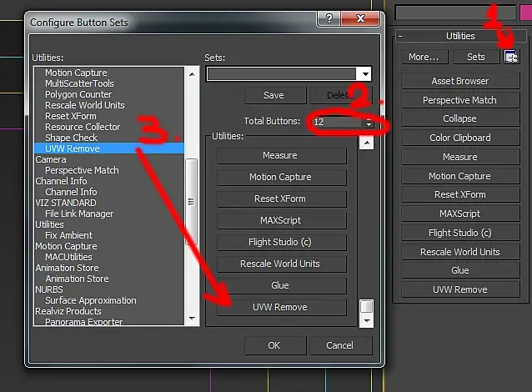Click Rescale World Units button in dialog set

(x=282, y=264)
